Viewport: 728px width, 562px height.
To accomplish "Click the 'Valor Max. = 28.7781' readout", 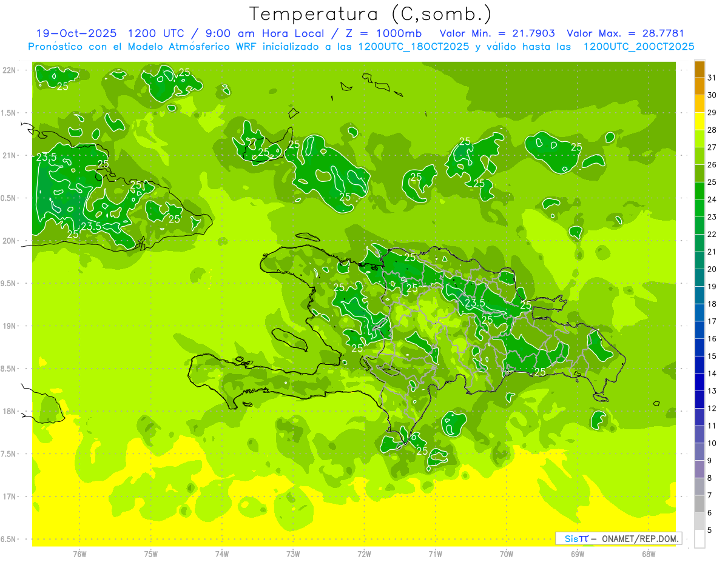I will pos(625,33).
